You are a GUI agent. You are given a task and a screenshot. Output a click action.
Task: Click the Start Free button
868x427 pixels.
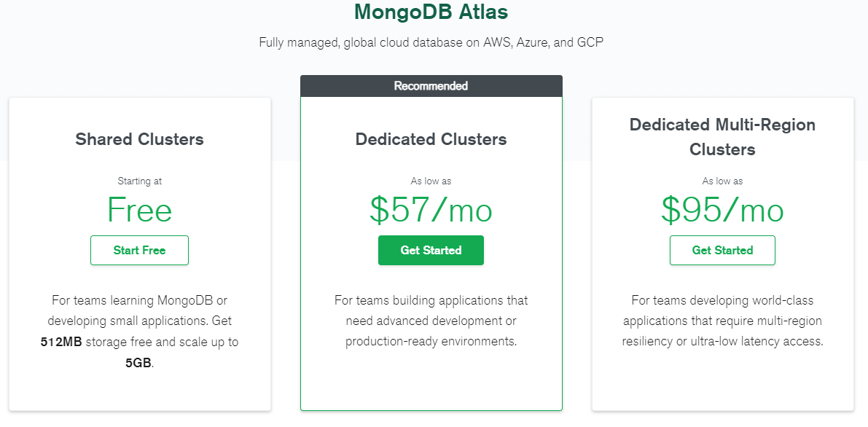[139, 250]
